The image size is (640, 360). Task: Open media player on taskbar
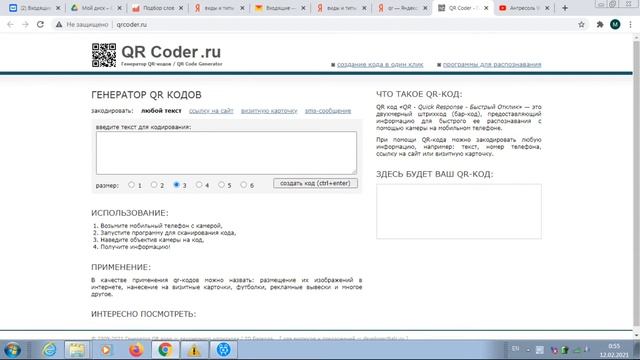pos(106,350)
